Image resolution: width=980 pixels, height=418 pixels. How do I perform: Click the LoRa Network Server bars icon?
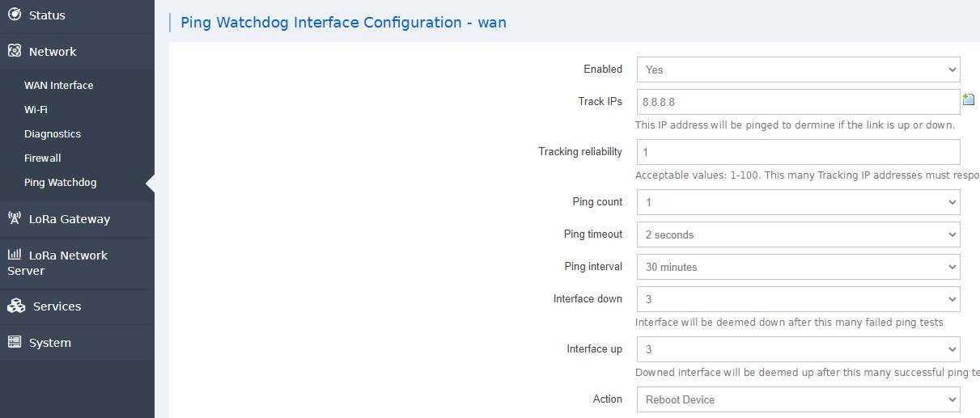(14, 254)
